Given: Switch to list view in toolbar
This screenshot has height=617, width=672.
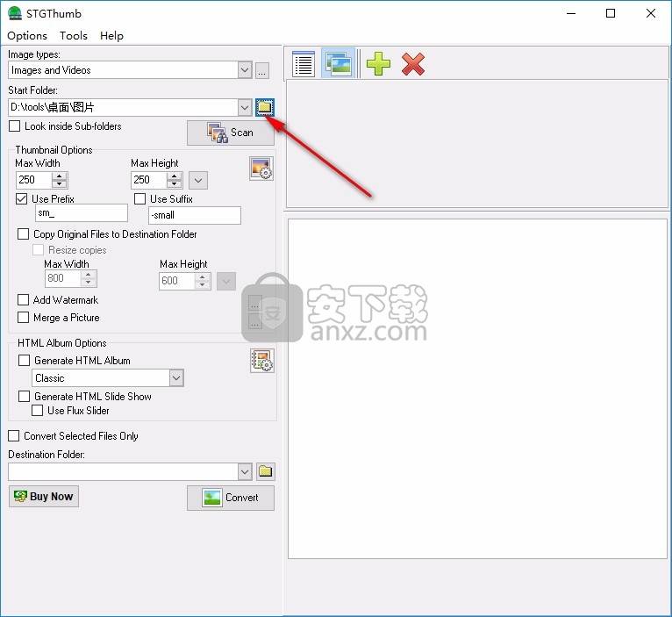Looking at the screenshot, I should coord(304,64).
